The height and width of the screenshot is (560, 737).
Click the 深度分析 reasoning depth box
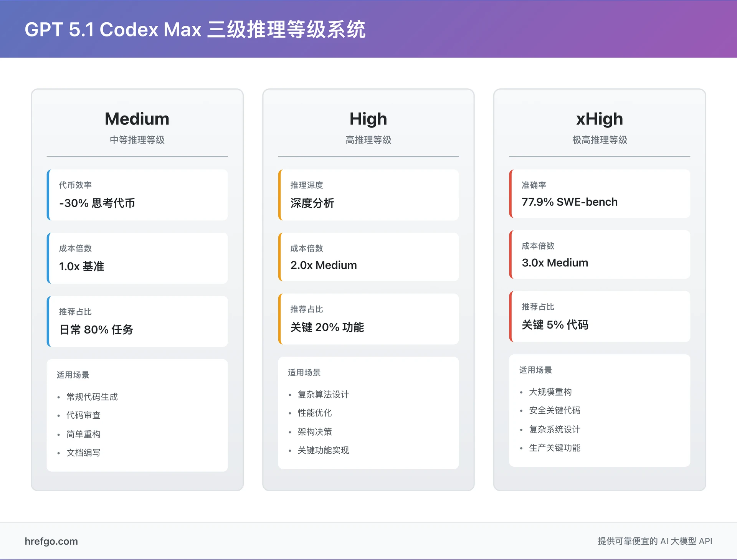coord(368,196)
